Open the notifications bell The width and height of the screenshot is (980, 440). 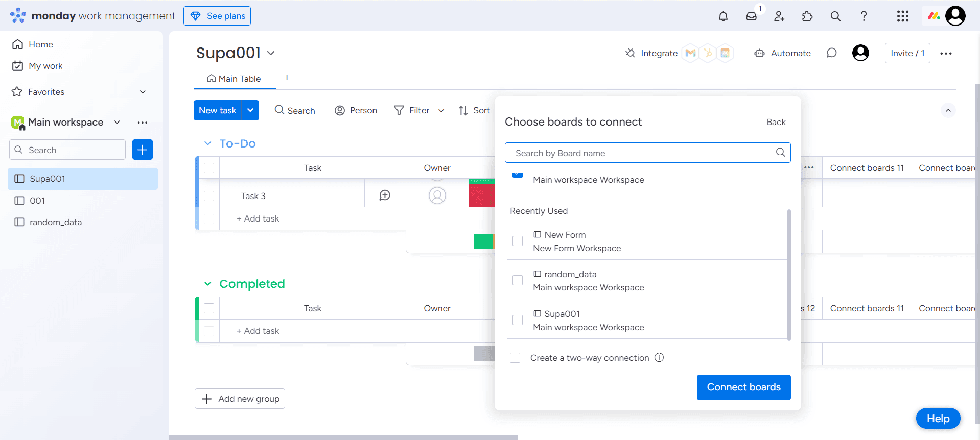click(x=723, y=16)
